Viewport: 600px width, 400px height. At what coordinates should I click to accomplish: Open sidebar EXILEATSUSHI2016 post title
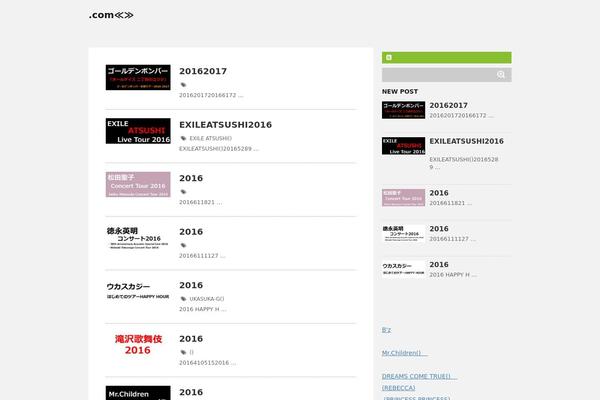click(466, 141)
